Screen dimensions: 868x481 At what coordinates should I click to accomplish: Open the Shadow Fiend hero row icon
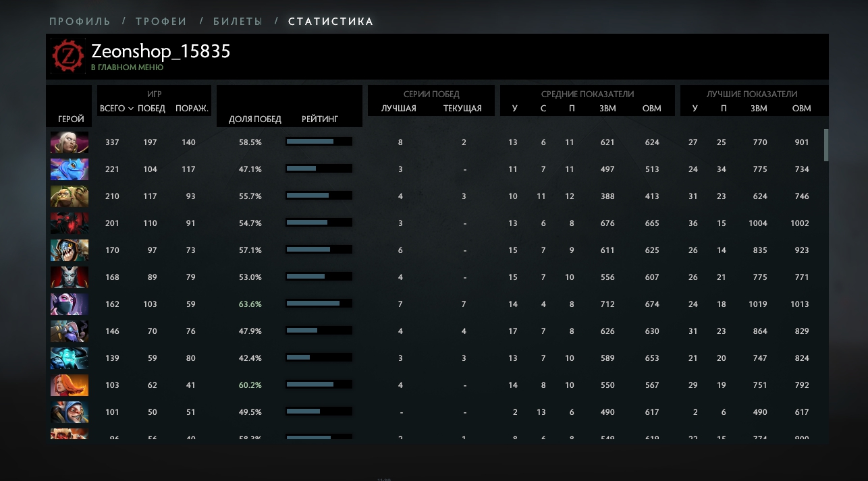point(70,223)
